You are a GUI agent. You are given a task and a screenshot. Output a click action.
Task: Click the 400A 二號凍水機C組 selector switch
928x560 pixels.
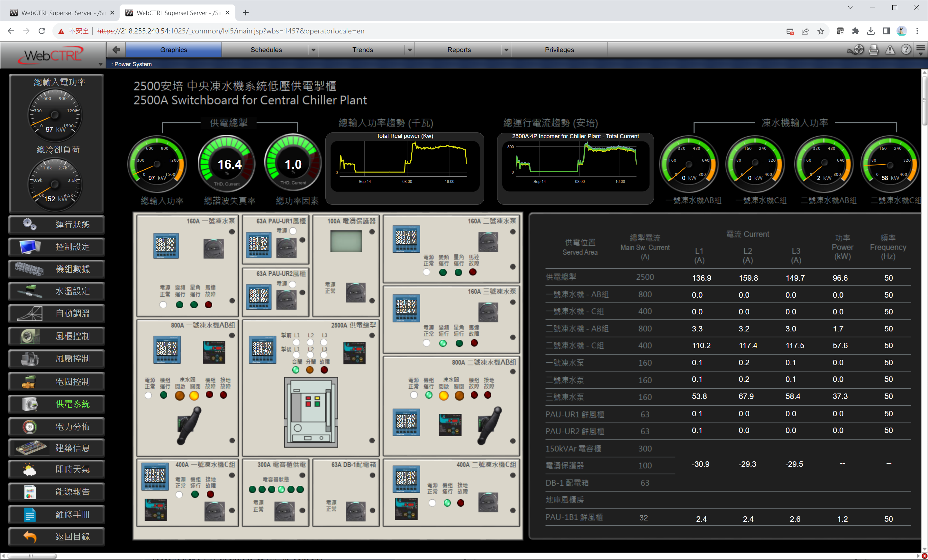click(488, 502)
